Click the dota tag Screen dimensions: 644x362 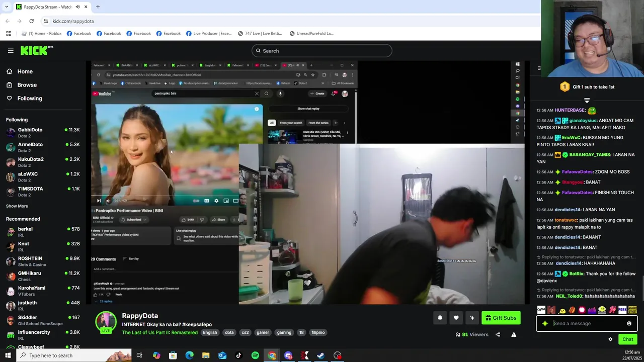229,332
